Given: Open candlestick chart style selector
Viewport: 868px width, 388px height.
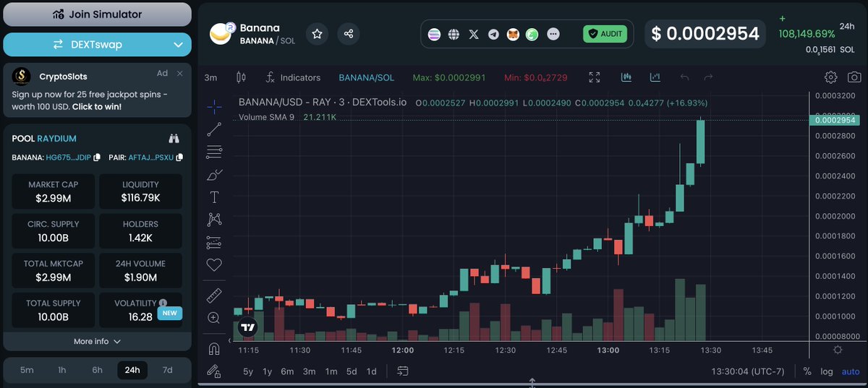Looking at the screenshot, I should [242, 77].
